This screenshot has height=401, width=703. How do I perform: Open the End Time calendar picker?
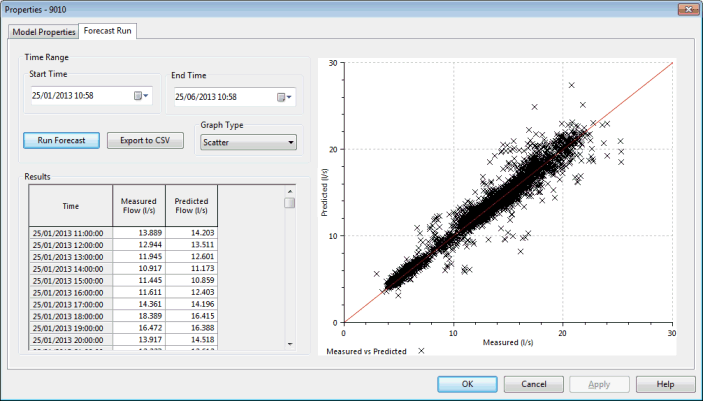[x=284, y=97]
